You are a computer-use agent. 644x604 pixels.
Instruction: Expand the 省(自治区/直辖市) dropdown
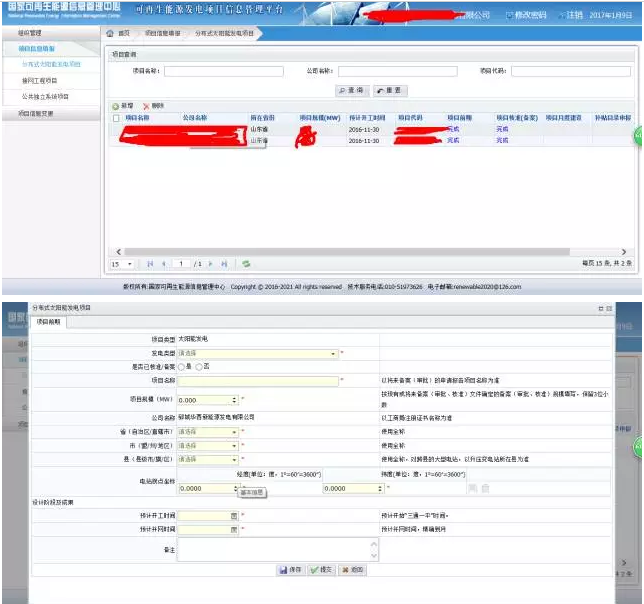[x=234, y=432]
